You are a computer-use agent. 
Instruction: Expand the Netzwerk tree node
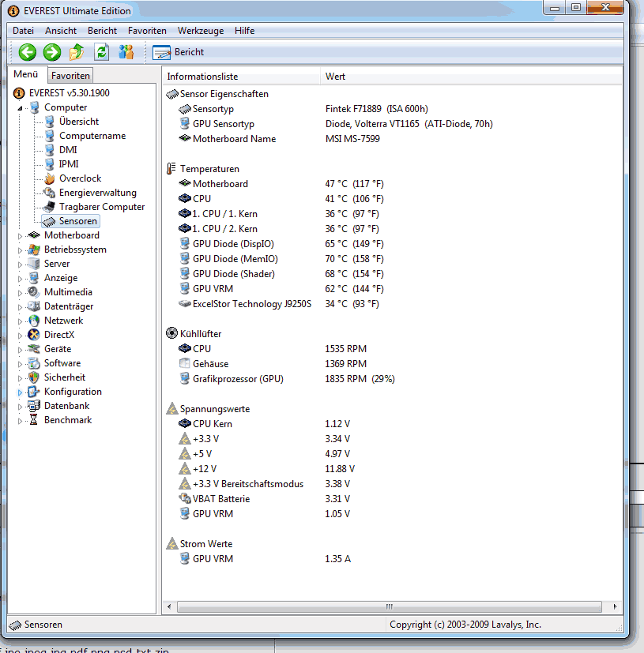click(x=20, y=321)
